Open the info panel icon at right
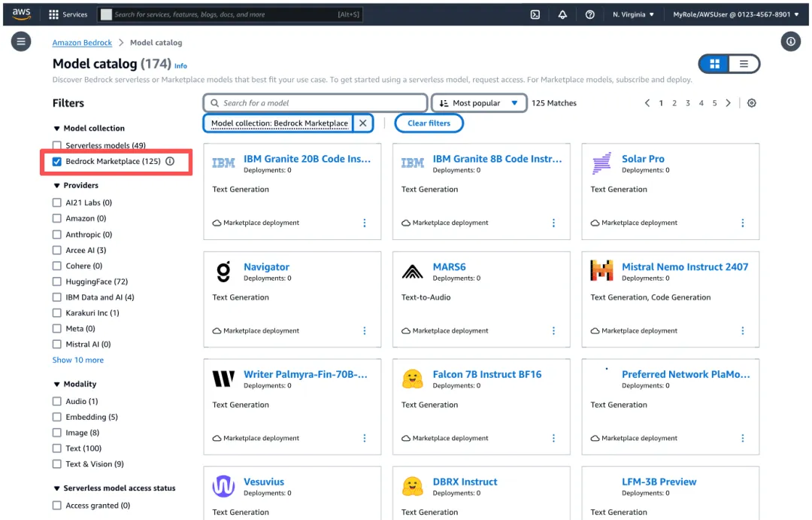The height and width of the screenshot is (520, 812). (x=790, y=41)
